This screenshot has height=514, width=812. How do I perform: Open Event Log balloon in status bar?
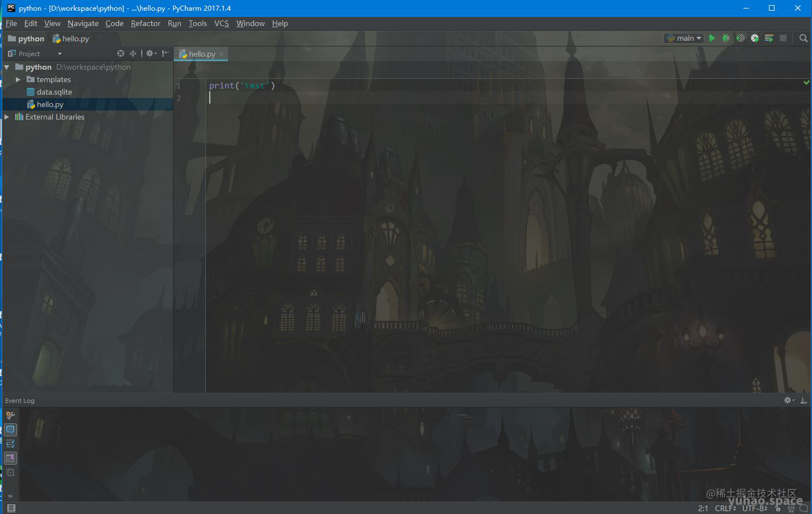click(803, 508)
